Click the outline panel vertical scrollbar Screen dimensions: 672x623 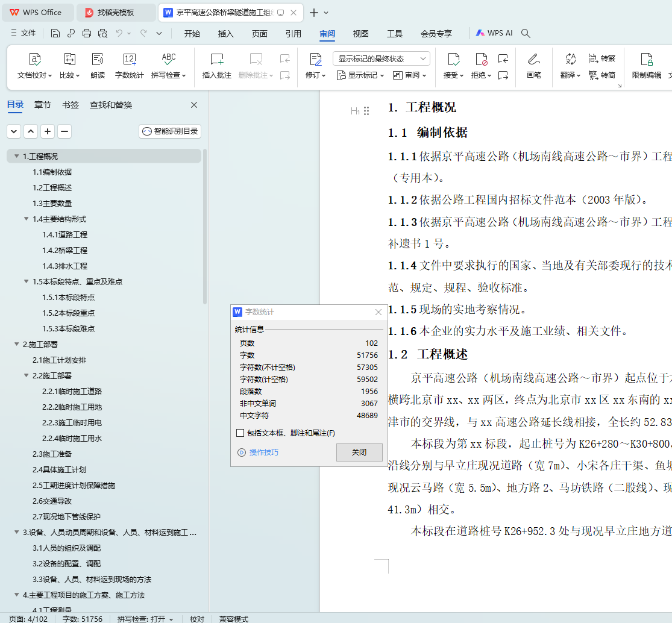coord(205,227)
